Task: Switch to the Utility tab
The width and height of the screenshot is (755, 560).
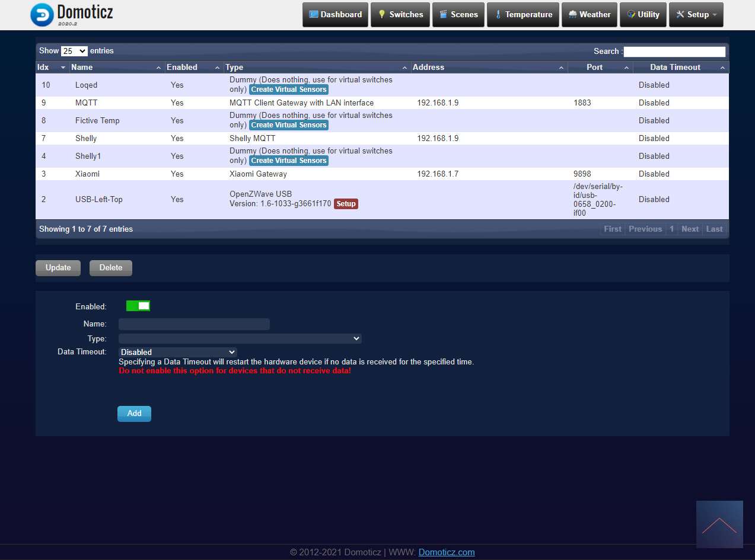Action: point(643,15)
